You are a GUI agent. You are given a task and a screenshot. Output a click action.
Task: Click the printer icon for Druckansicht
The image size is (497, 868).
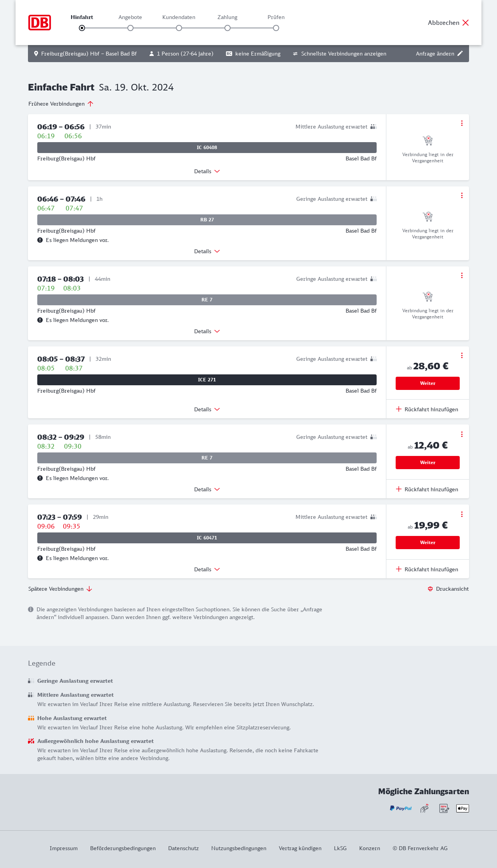click(430, 589)
